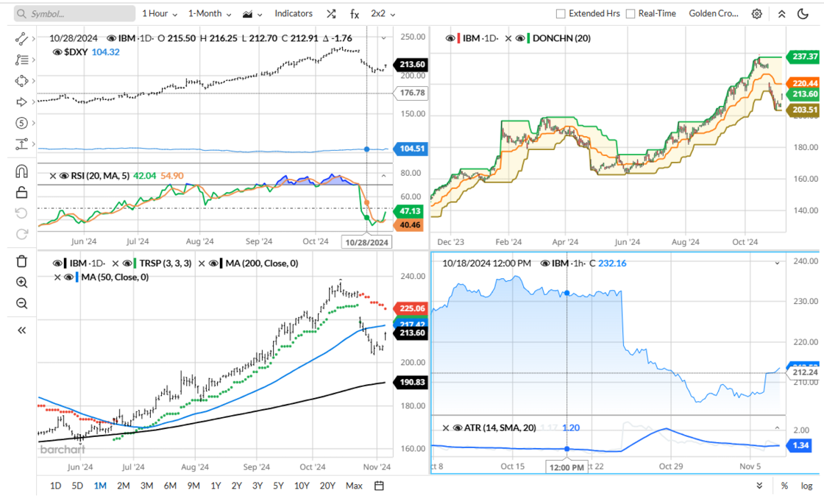This screenshot has height=504, width=824.
Task: Open the 1 Hour timeframe dropdown
Action: (155, 13)
